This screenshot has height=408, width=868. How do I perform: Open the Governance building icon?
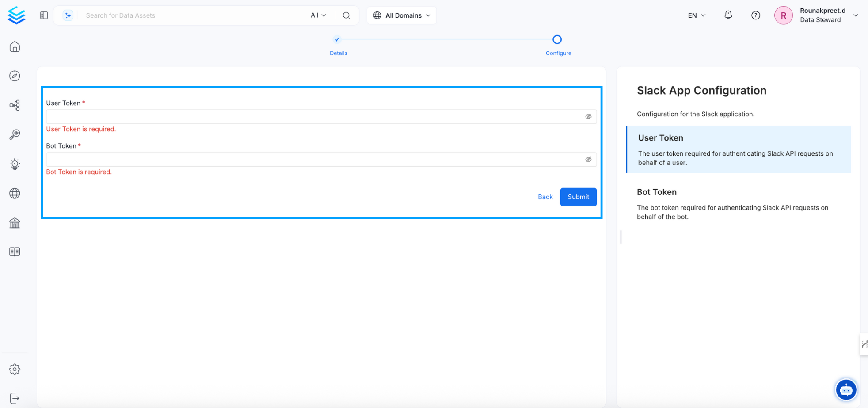(15, 223)
